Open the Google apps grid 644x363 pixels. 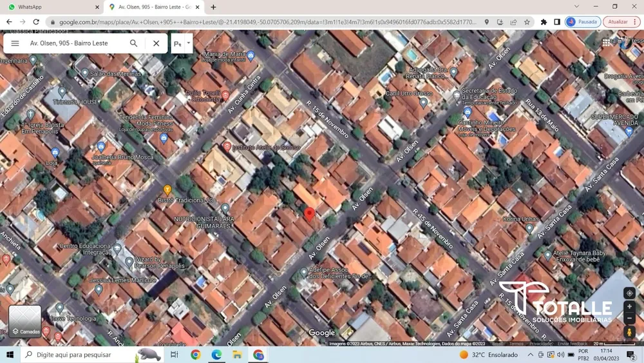[x=607, y=42]
